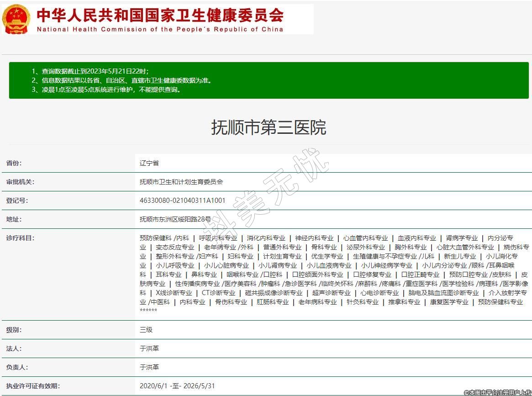
Task: Click CT诊断专业 in the department list
Action: coord(218,293)
